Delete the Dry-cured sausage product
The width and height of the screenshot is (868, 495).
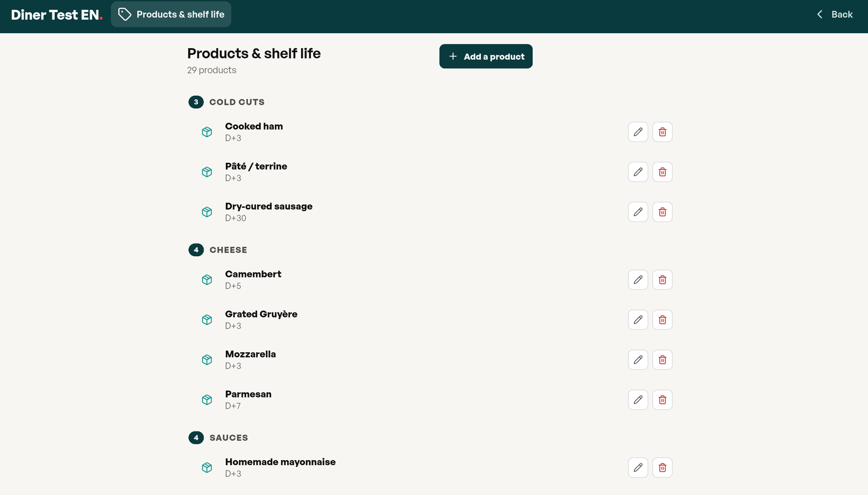tap(662, 212)
